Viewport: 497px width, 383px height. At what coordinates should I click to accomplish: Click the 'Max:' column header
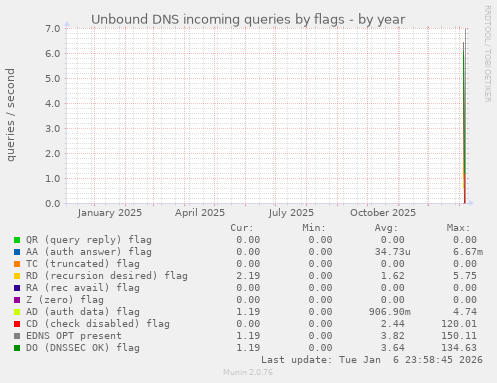point(458,228)
